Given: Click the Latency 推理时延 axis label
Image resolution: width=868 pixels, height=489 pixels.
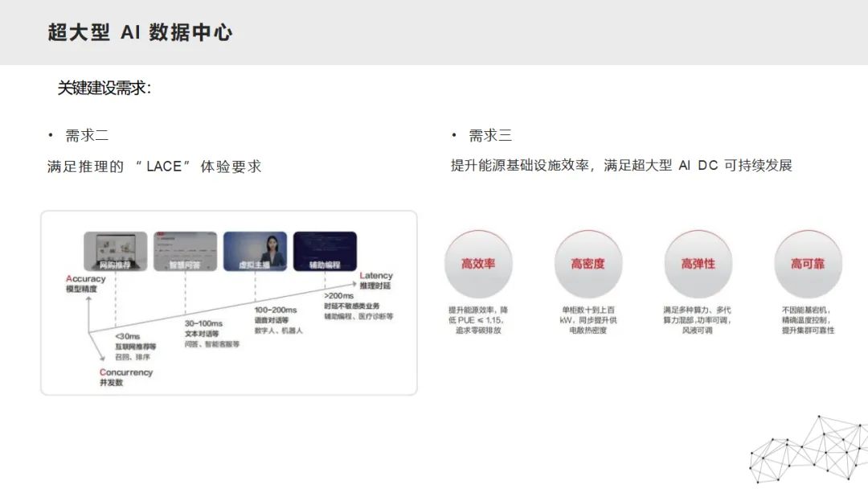Looking at the screenshot, I should click(x=376, y=280).
